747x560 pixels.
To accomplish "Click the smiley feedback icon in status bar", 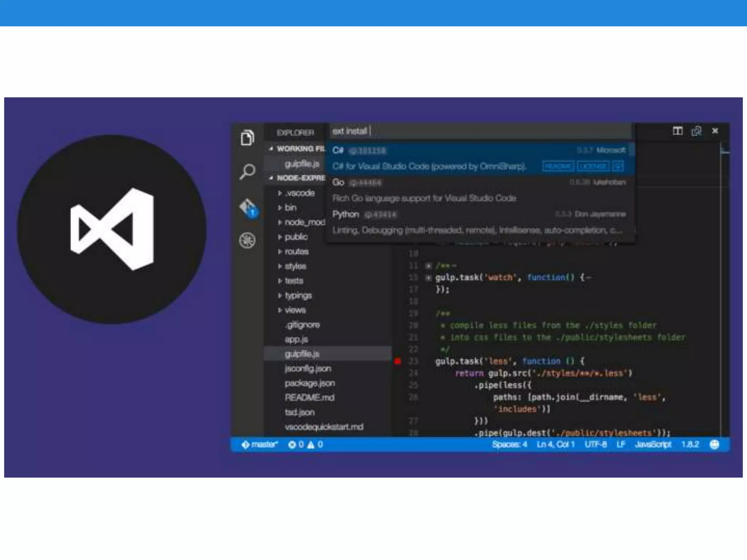I will (x=714, y=444).
